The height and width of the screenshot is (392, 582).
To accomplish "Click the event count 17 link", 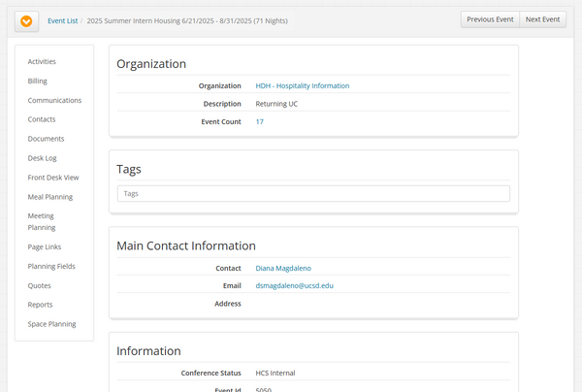I will [259, 121].
